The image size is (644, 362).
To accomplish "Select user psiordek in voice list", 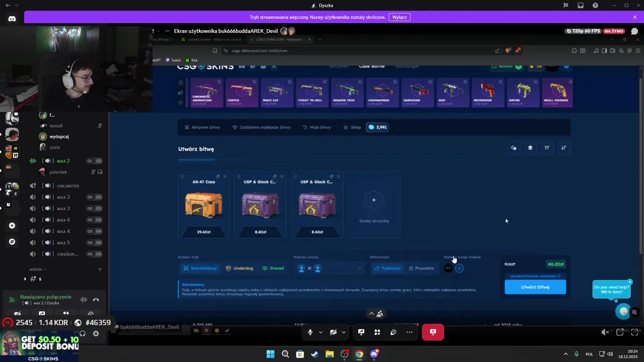I will tap(58, 172).
